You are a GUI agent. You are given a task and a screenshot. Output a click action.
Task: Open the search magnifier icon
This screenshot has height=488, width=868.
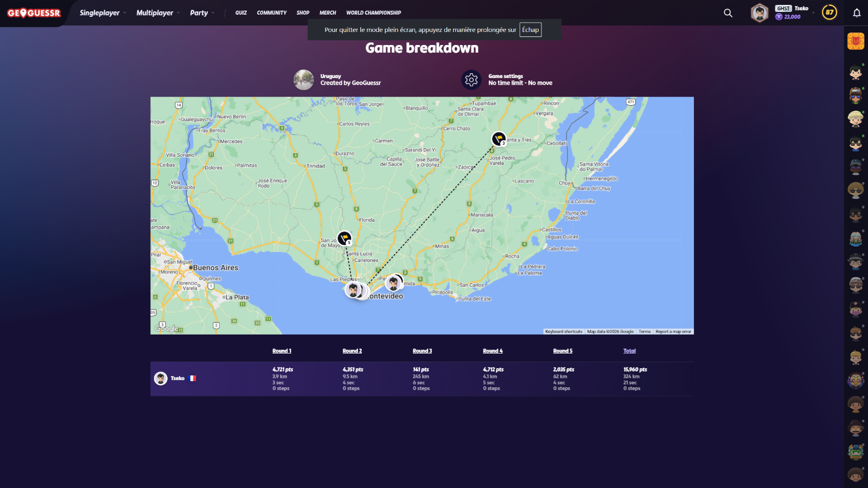coord(728,13)
